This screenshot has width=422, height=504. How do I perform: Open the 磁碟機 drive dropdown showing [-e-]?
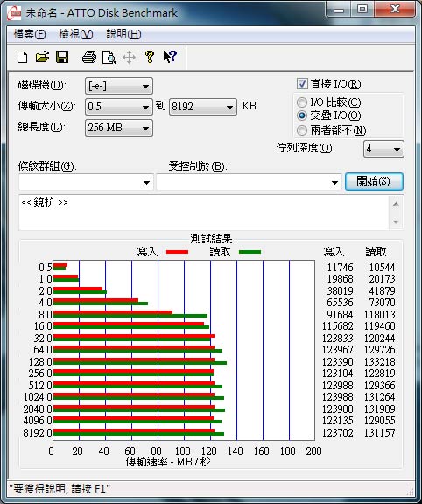point(119,86)
